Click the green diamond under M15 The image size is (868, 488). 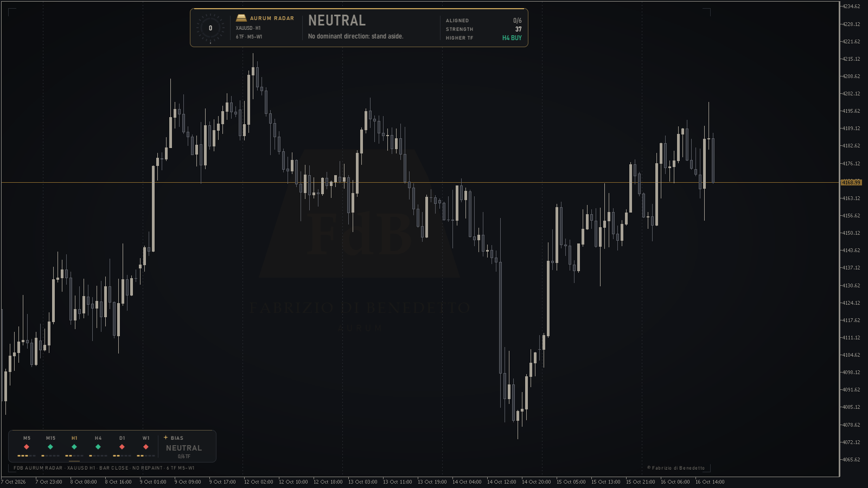point(50,447)
